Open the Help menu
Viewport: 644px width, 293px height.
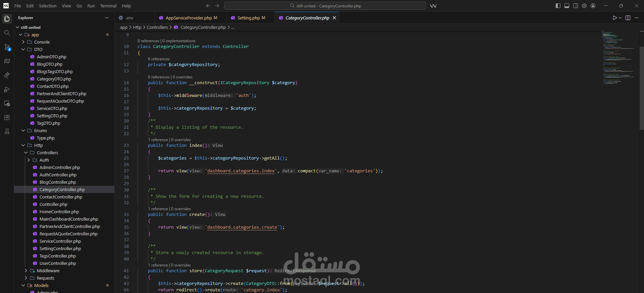pyautogui.click(x=126, y=6)
